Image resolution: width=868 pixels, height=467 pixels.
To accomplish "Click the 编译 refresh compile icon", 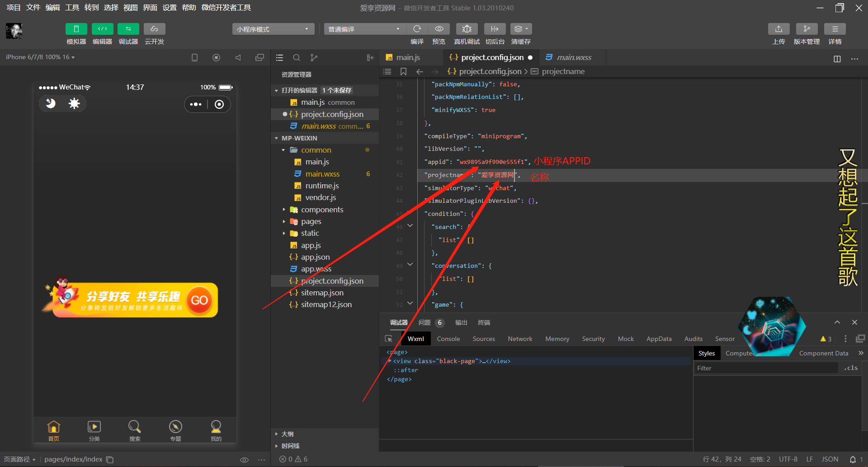I will tap(417, 29).
